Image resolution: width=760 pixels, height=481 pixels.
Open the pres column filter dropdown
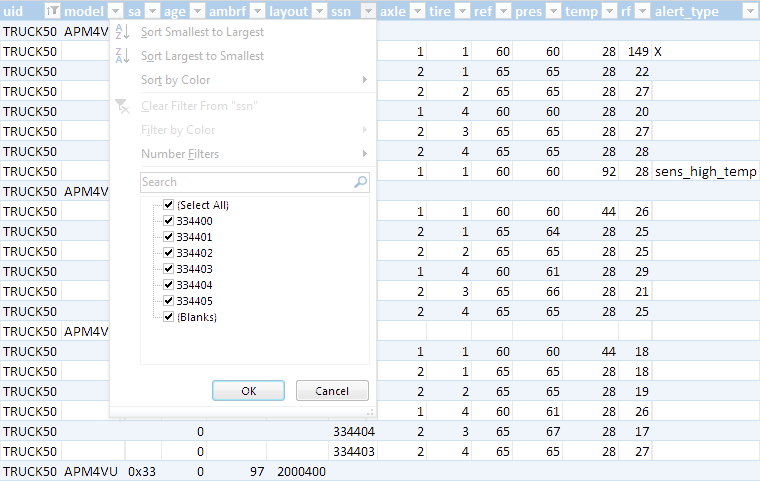pyautogui.click(x=554, y=11)
